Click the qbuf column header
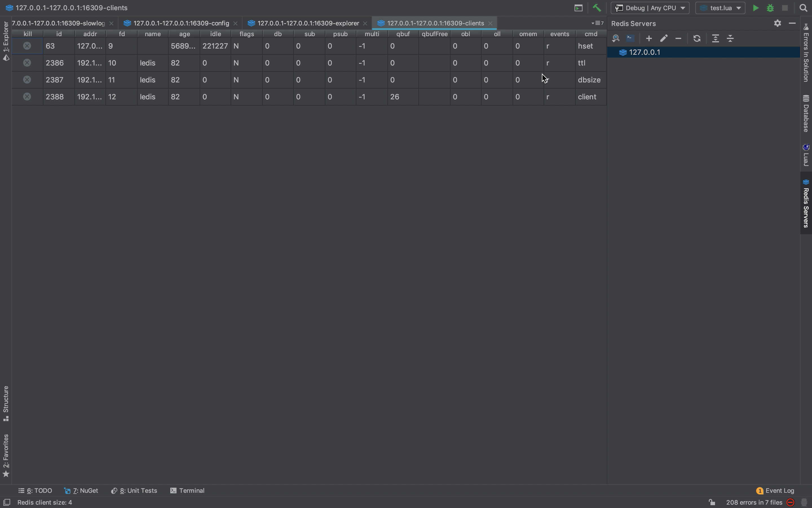 (x=403, y=34)
